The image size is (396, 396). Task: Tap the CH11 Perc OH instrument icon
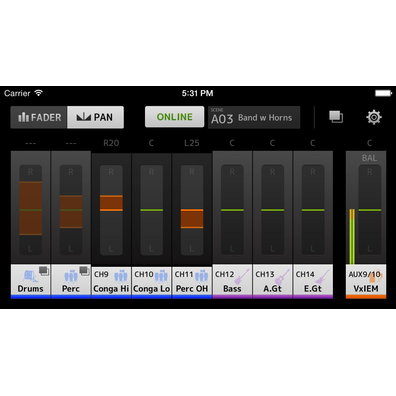(202, 275)
